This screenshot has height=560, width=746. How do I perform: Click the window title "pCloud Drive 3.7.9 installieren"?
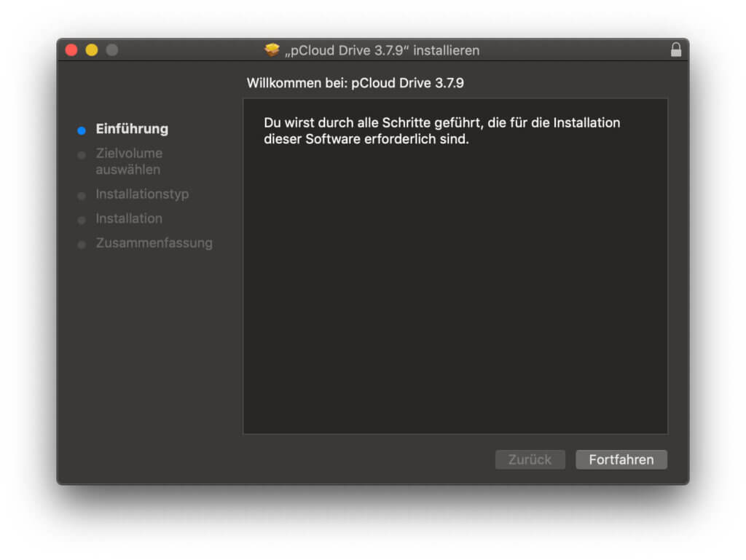[x=382, y=50]
